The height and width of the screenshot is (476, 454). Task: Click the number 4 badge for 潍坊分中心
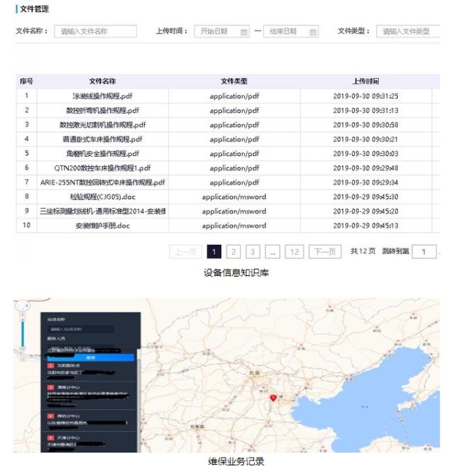tap(50, 415)
